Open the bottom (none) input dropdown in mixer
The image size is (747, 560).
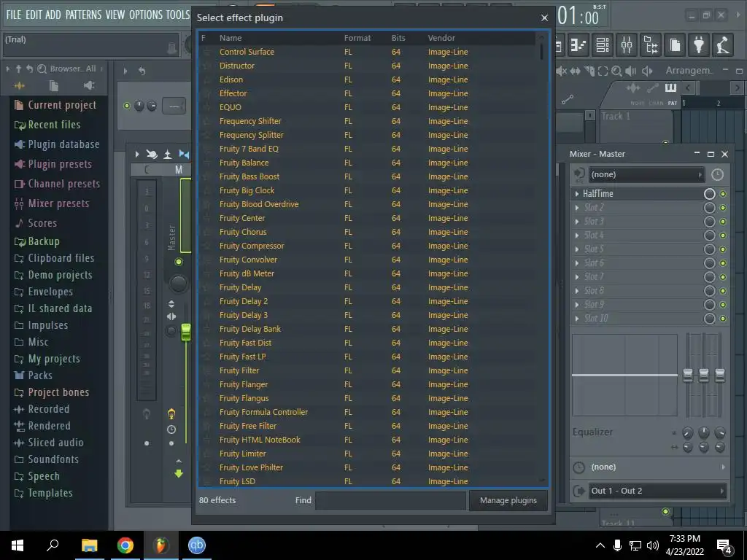[657, 467]
